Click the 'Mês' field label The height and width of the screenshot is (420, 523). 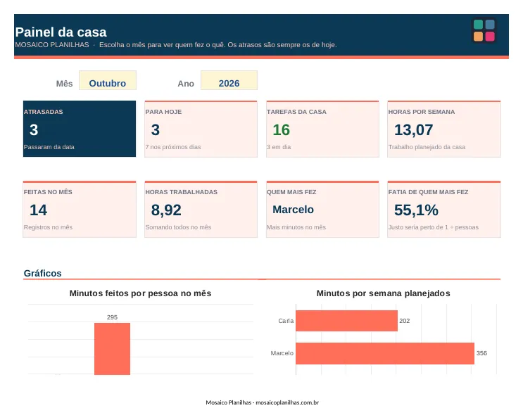64,84
